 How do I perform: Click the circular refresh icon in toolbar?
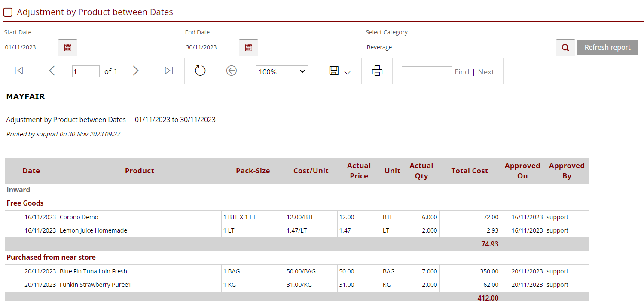point(200,71)
